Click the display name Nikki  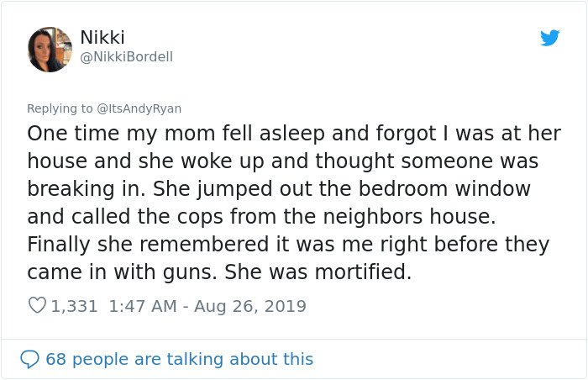point(102,37)
